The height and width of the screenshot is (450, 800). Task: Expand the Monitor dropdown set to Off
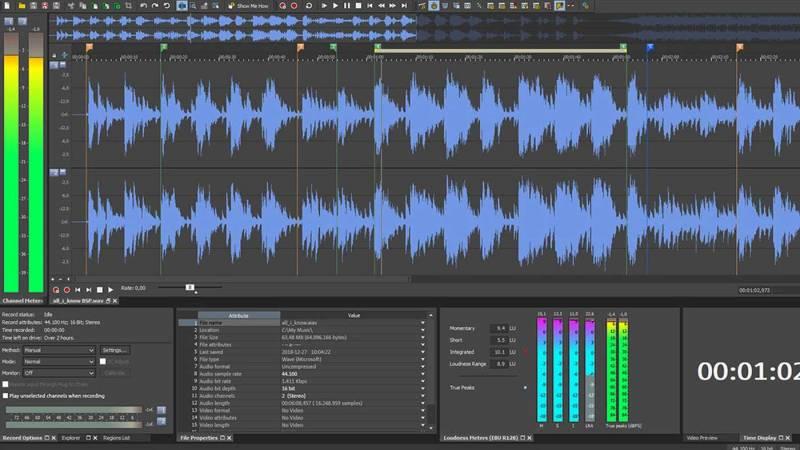click(x=59, y=373)
